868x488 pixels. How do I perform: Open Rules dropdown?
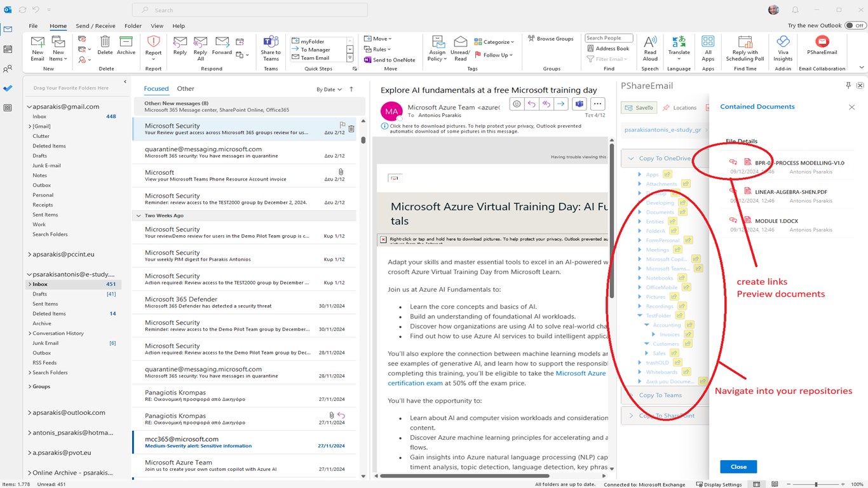[x=378, y=49]
